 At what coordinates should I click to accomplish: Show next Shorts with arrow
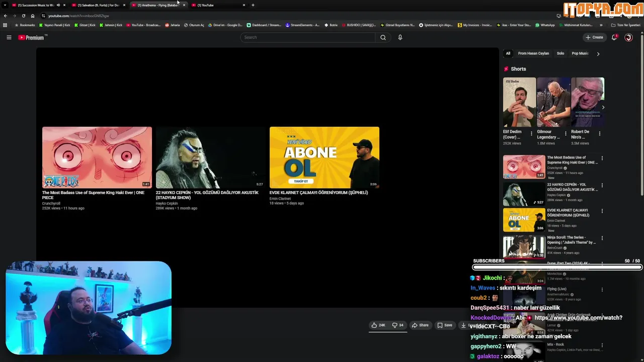(x=603, y=107)
